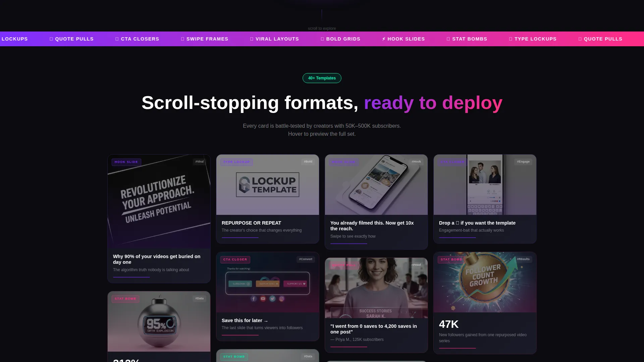Image resolution: width=644 pixels, height=362 pixels.
Task: Open the phone-with-keyboard thumbnail in the #Engage card
Action: (485, 185)
